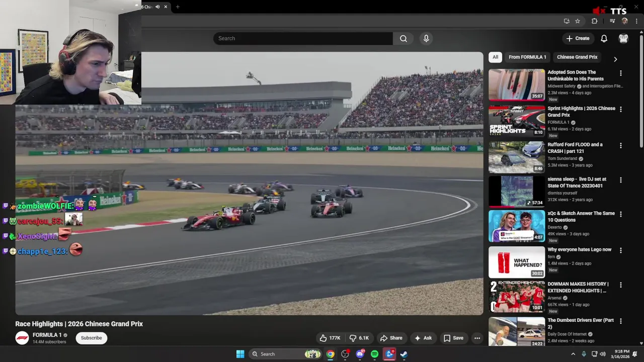Open Discord from the taskbar

pos(360,354)
